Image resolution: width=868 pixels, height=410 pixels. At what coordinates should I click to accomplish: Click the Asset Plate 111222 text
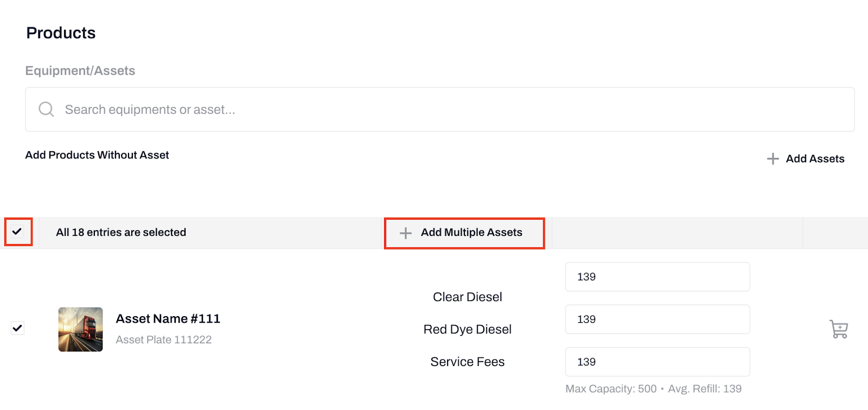(x=163, y=339)
